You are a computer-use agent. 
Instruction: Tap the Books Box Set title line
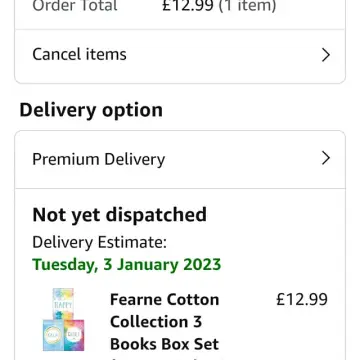click(x=165, y=344)
